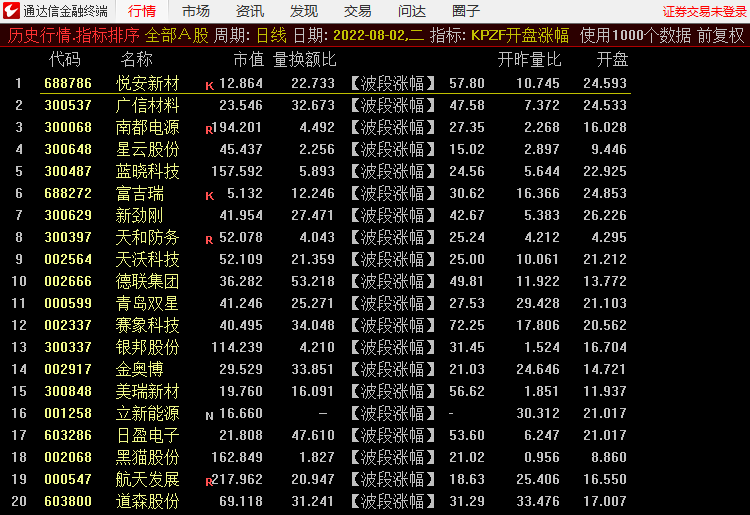Click 波段涨幅 label in 道森股份 row
Screen dimensions: 750x515
[x=393, y=501]
